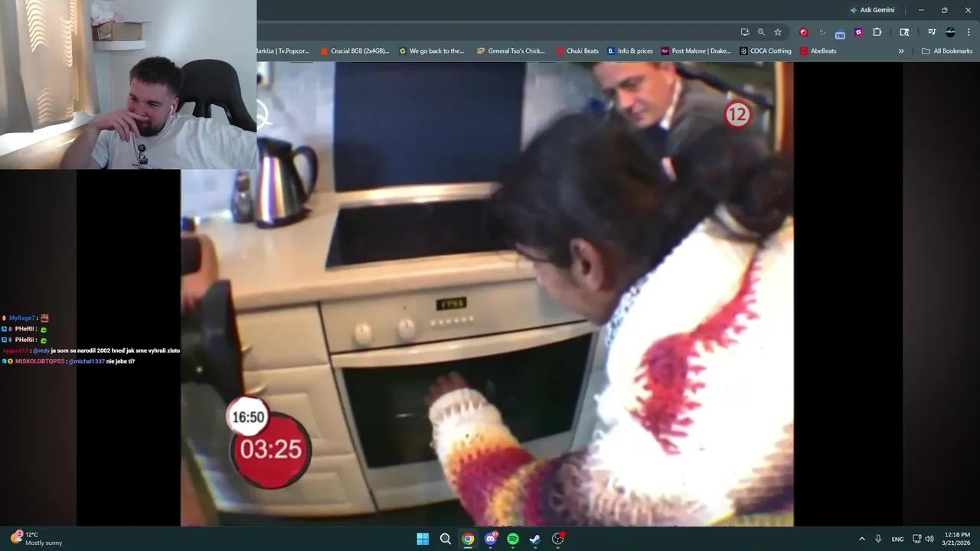Click the video player frame

point(487,294)
